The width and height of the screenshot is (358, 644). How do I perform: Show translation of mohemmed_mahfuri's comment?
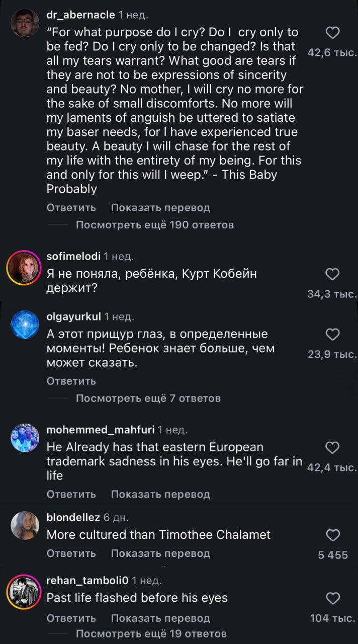pyautogui.click(x=160, y=495)
